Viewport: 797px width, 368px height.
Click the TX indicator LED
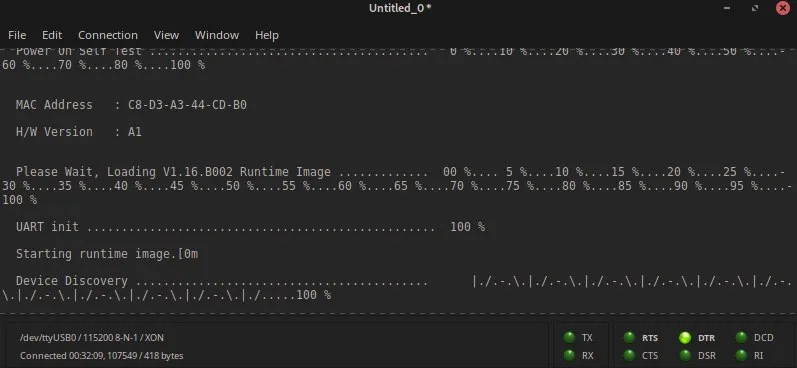[x=569, y=338]
